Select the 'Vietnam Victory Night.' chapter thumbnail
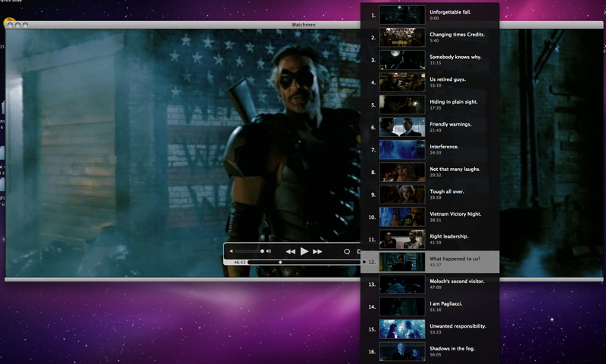Viewport: 606px width, 364px height. [402, 216]
